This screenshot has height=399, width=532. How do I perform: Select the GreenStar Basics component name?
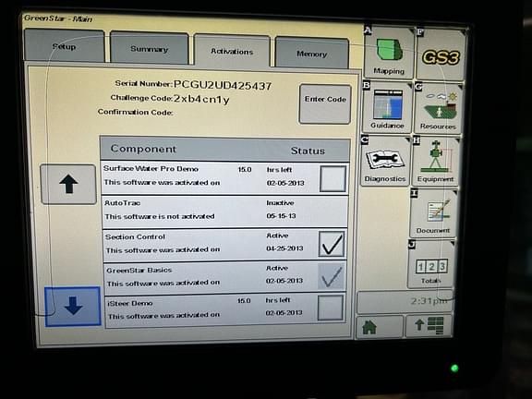tap(139, 271)
